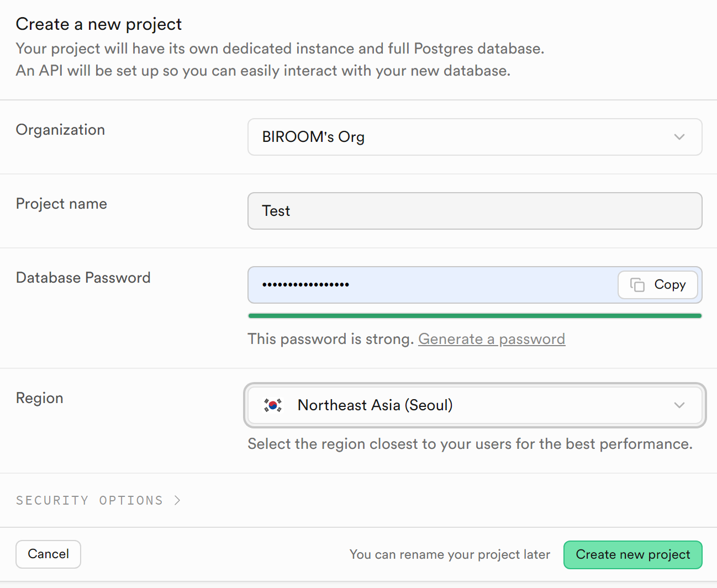The image size is (717, 588).
Task: Expand the SECURITY OPTIONS section
Action: tap(98, 500)
